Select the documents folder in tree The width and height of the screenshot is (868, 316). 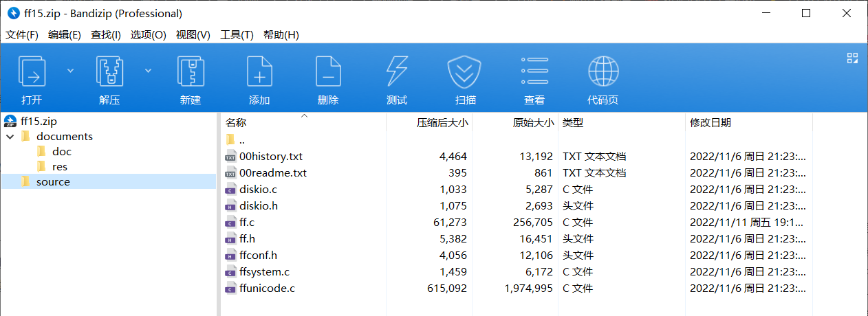65,136
